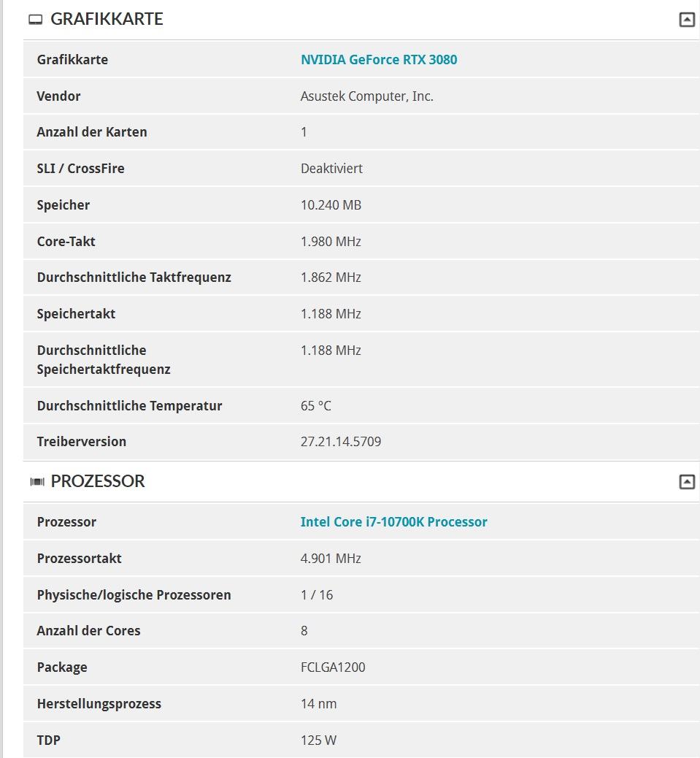Select the 1.188 MHz value in Speichertakt row
Image resolution: width=700 pixels, height=758 pixels.
tap(331, 314)
